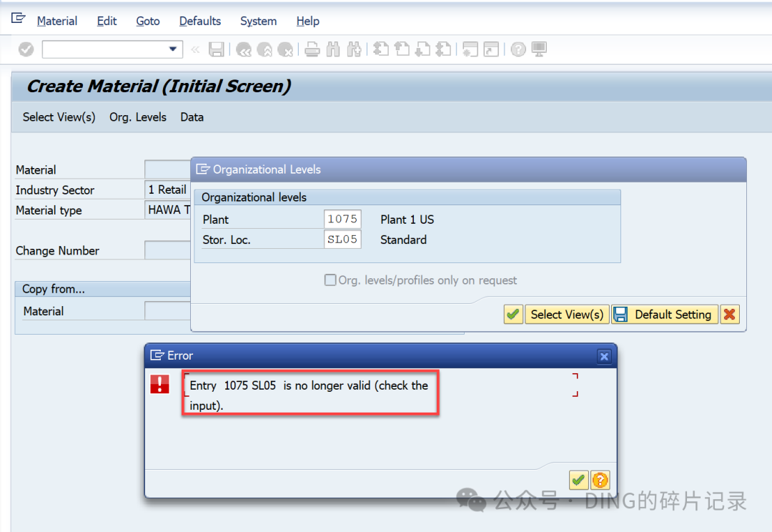
Task: Click the red exclamation error icon
Action: [x=159, y=384]
